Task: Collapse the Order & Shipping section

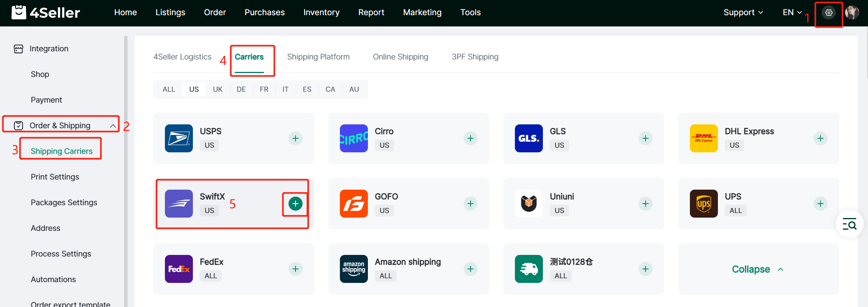Action: (113, 126)
